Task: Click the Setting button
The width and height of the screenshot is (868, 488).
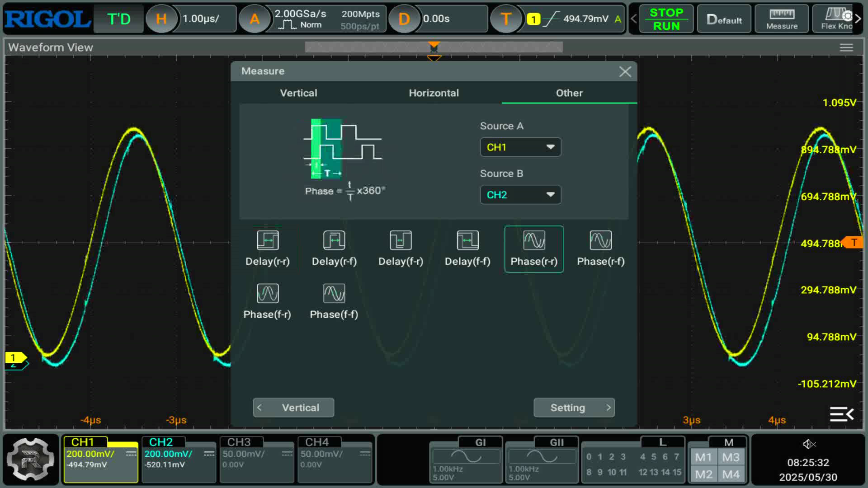Action: pyautogui.click(x=574, y=408)
